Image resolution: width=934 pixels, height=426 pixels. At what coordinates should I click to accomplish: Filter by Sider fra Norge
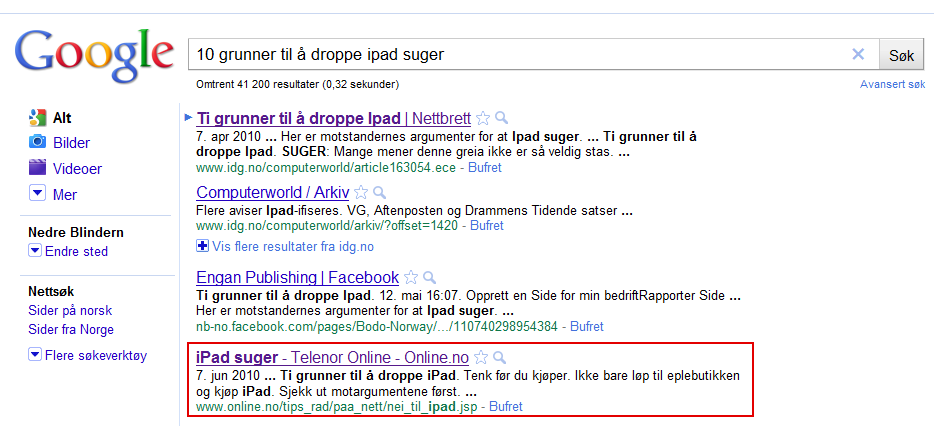pos(71,329)
